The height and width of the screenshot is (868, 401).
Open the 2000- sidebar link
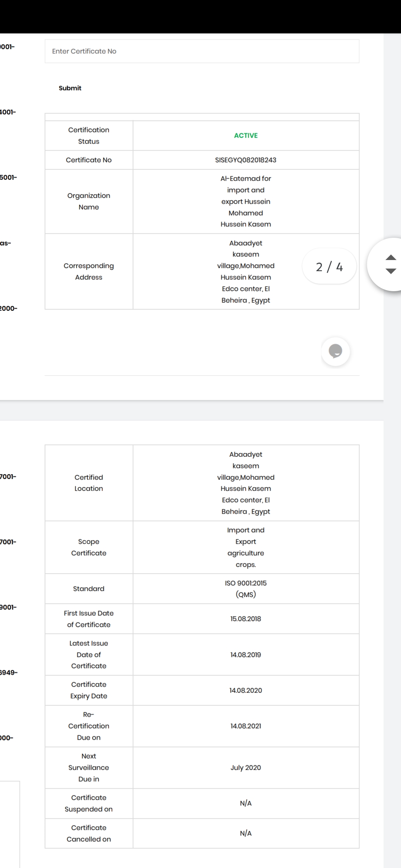(9, 308)
